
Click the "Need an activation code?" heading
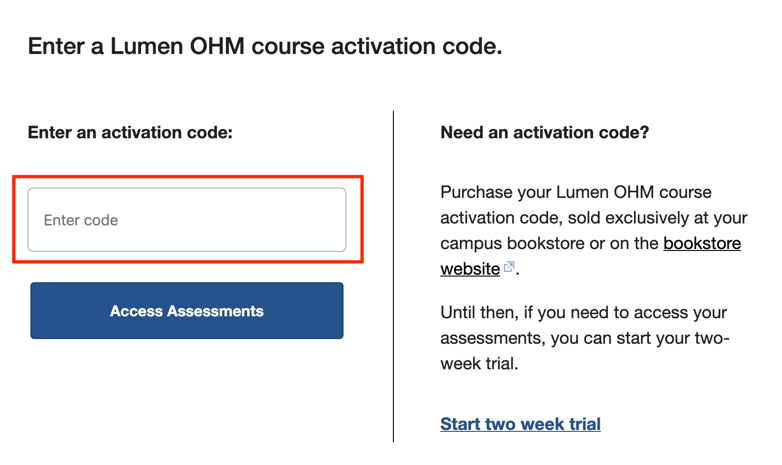(544, 132)
